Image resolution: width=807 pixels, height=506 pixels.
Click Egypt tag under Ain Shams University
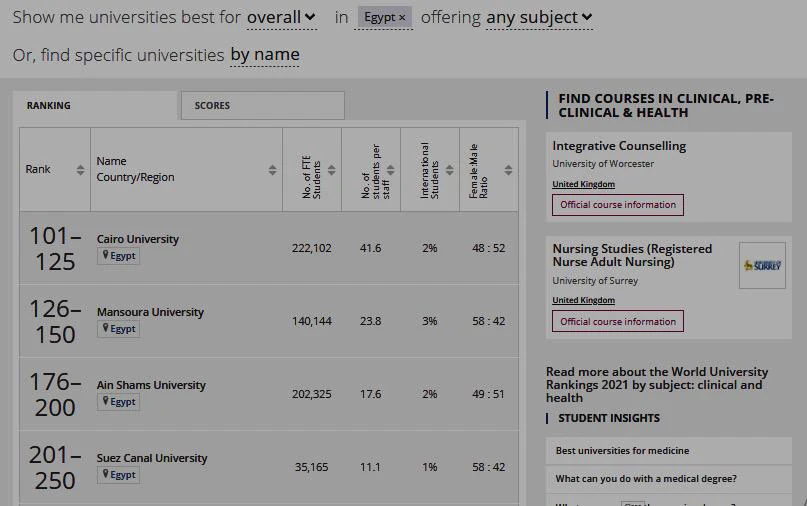[x=118, y=402]
